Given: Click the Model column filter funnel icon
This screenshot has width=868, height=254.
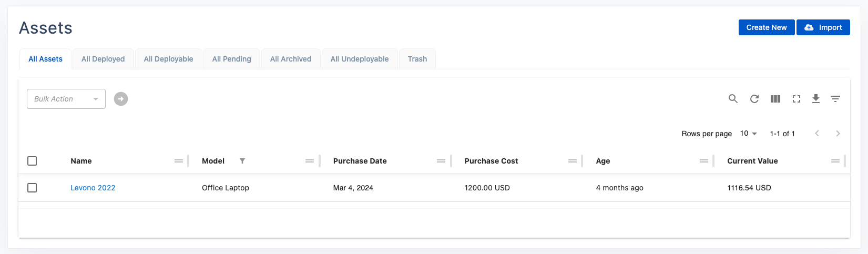Looking at the screenshot, I should (x=242, y=161).
